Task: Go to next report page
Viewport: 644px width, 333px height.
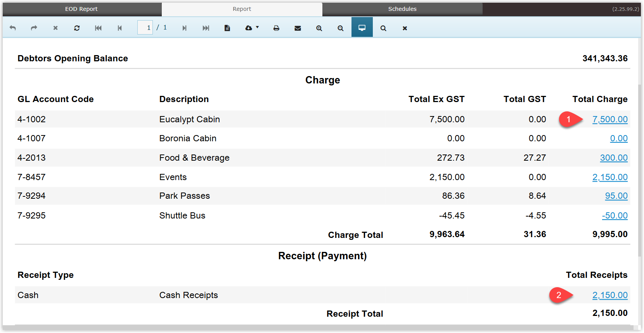Action: pos(185,28)
